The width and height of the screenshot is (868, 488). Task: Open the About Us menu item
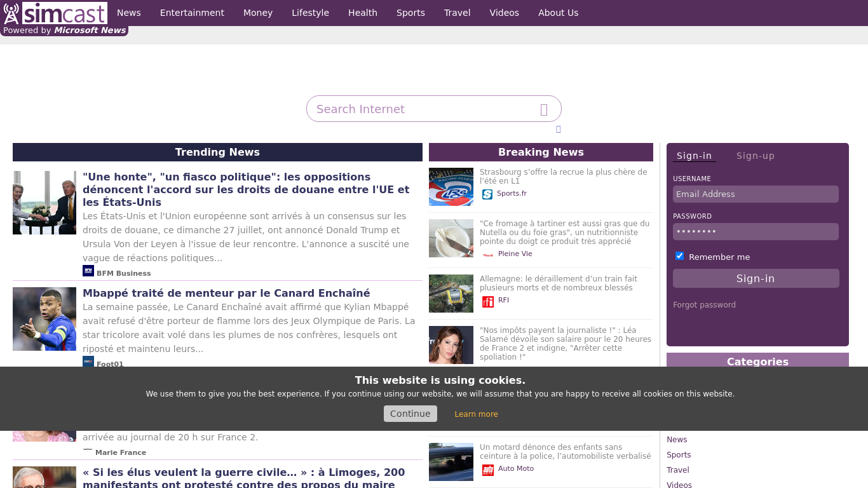559,13
